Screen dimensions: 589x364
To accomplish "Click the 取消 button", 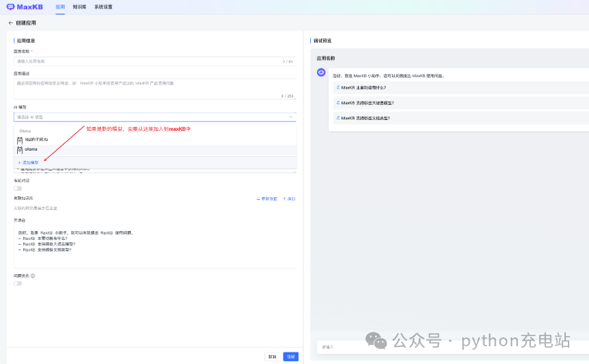I will click(x=272, y=357).
